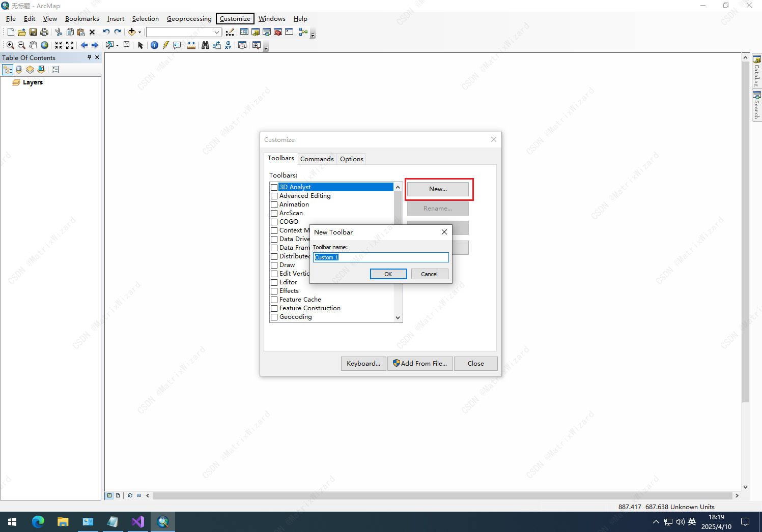Switch to the Options tab in Customize
Screen dimensions: 762x532
point(352,159)
